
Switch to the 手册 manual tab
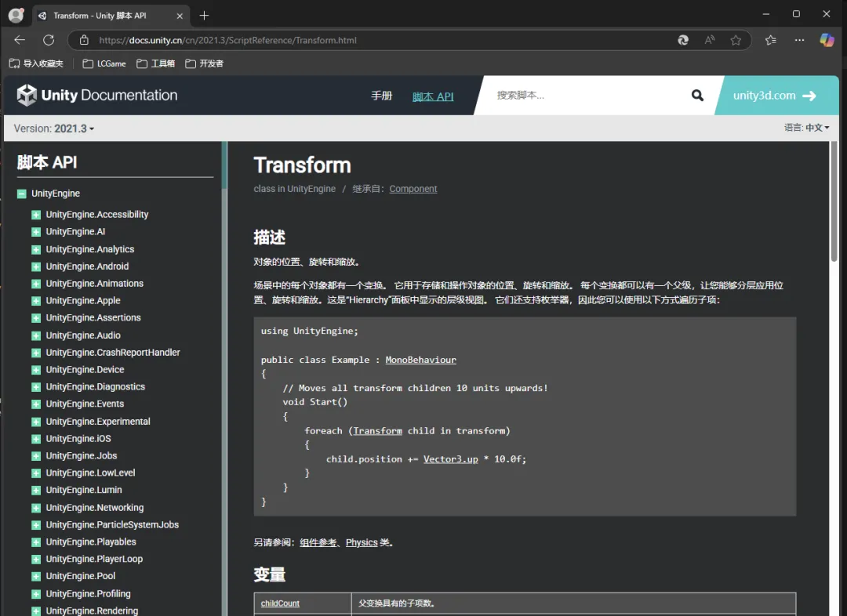click(x=381, y=96)
